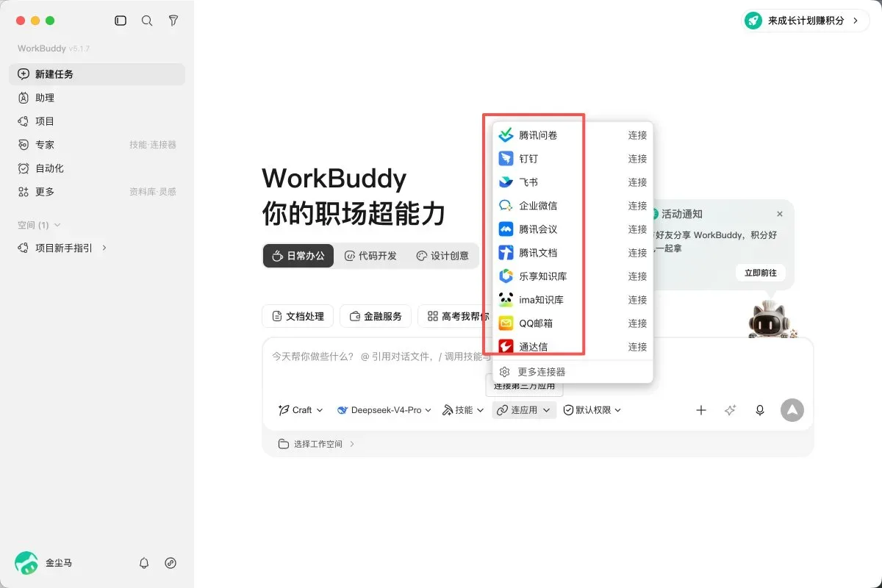The image size is (882, 588).
Task: Click the 金尘马 user avatar
Action: [26, 563]
